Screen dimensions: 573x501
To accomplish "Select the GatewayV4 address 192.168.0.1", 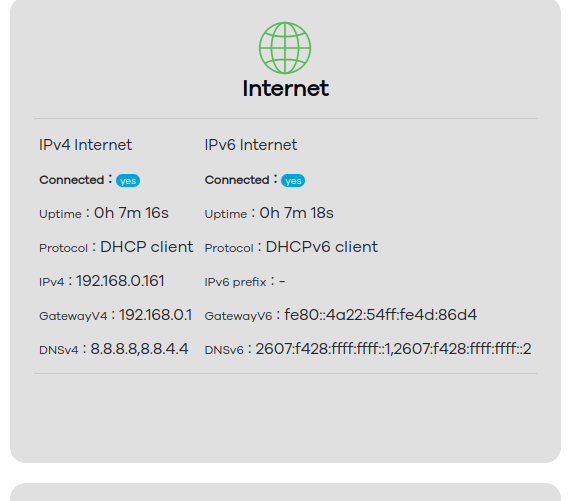I will 155,315.
